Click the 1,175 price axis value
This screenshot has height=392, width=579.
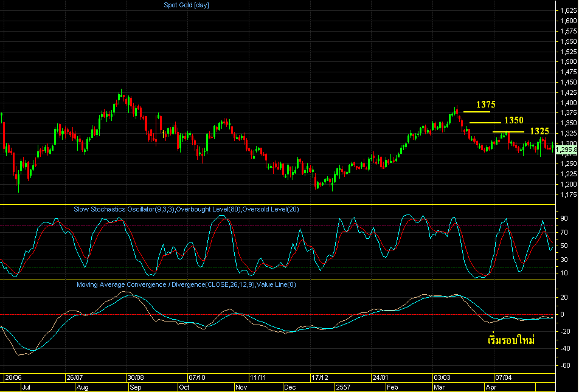point(568,195)
